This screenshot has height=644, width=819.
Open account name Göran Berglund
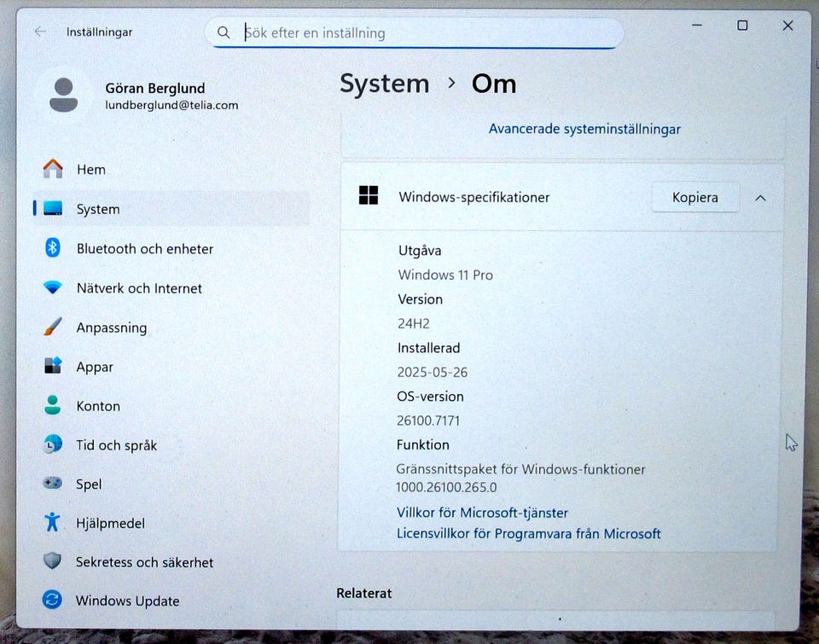[155, 88]
